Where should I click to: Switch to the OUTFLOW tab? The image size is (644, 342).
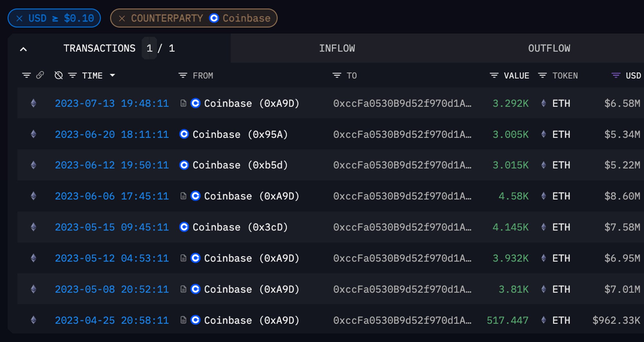549,48
